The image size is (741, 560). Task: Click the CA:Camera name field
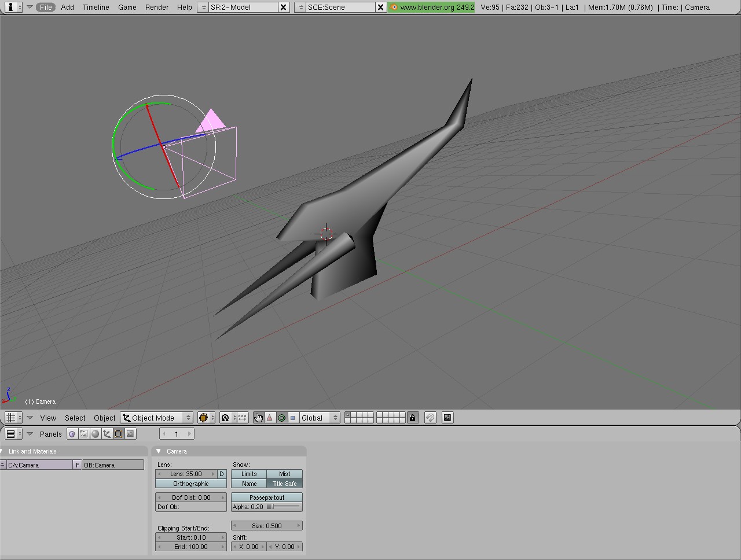click(x=38, y=465)
